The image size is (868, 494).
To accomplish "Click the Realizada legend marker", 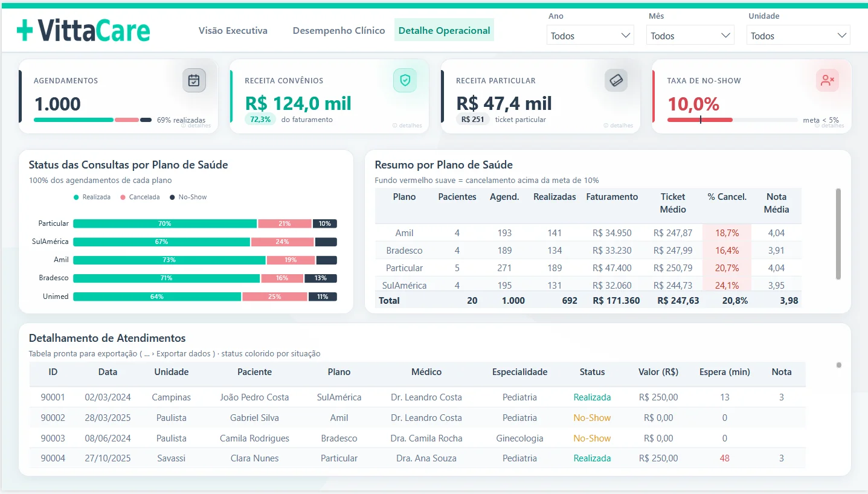I will (x=76, y=197).
